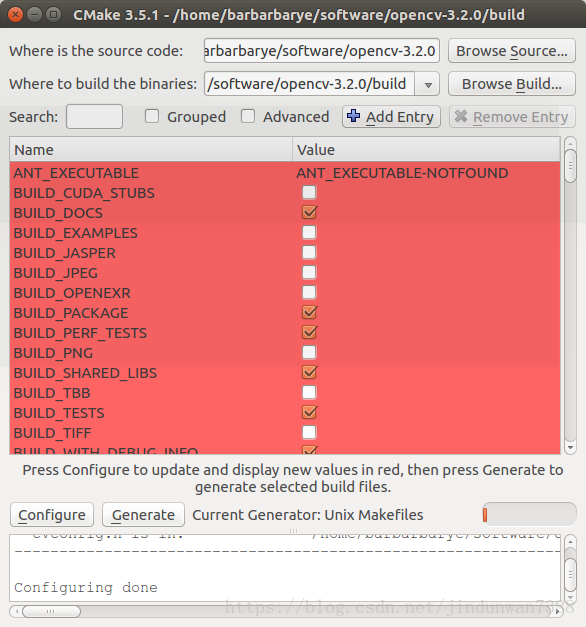Click the plus icon on Add Entry

[353, 116]
